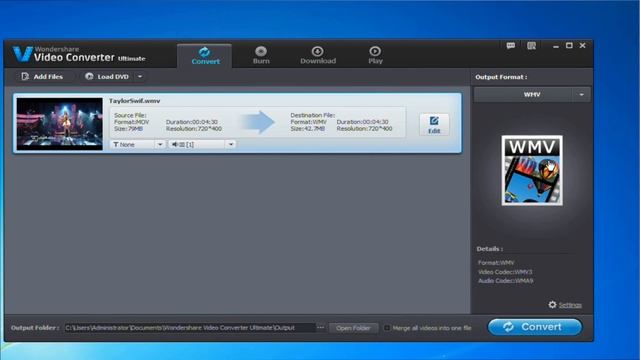Click the Add Files button
Screen dimensions: 640x360
coord(42,77)
